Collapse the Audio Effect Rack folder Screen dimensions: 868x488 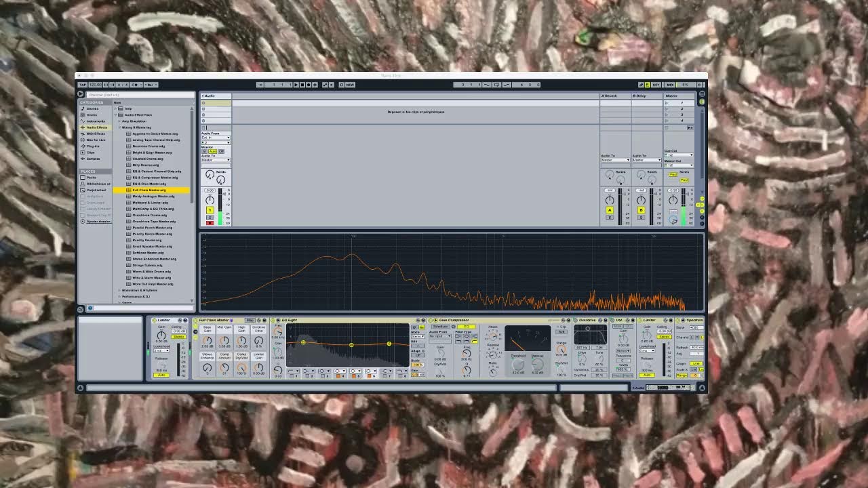[x=116, y=115]
